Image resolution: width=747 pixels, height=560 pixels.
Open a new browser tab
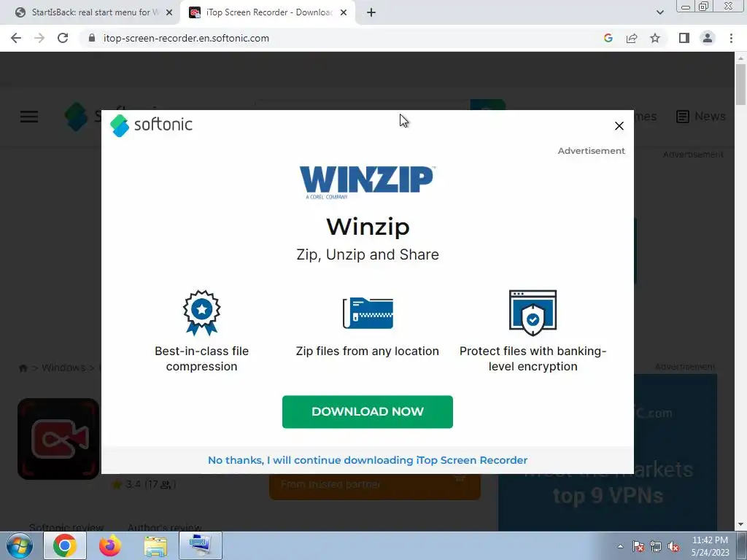tap(371, 13)
